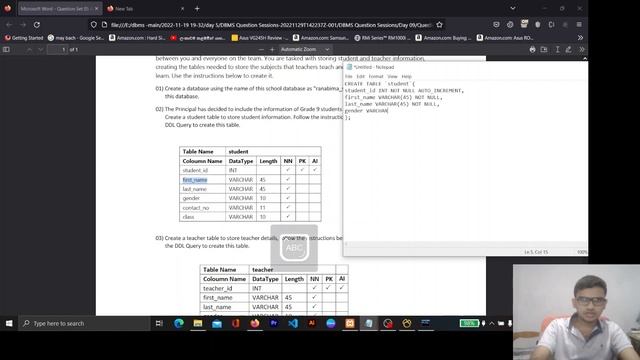640x360 pixels.
Task: Open the Notepad Edit menu
Action: pyautogui.click(x=360, y=76)
